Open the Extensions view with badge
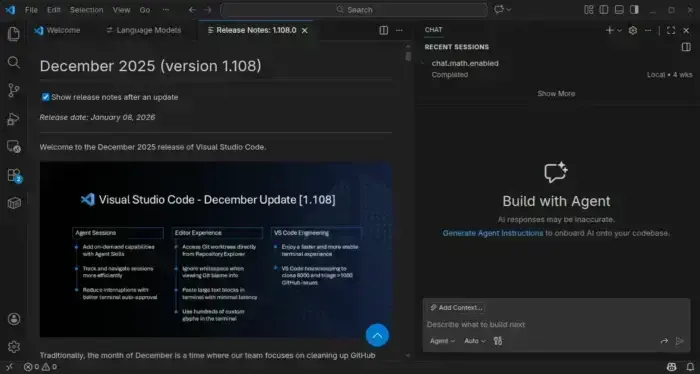Screen dimensions: 700x374 coord(14,175)
